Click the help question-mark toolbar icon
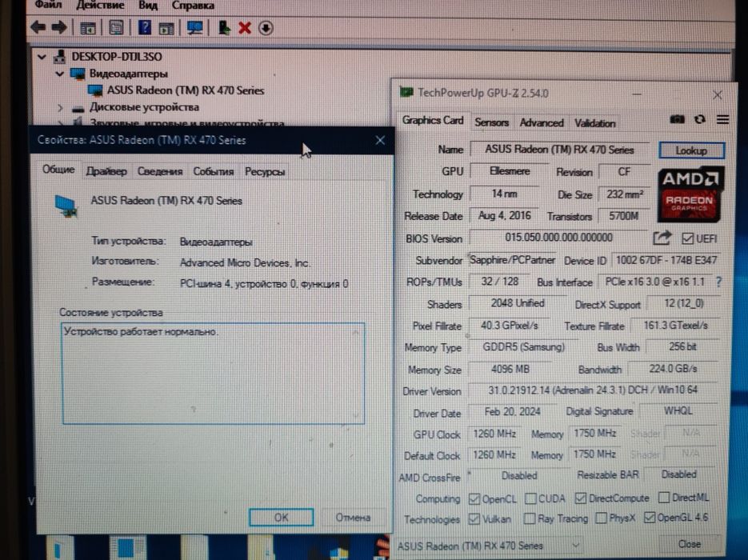 coord(145,28)
